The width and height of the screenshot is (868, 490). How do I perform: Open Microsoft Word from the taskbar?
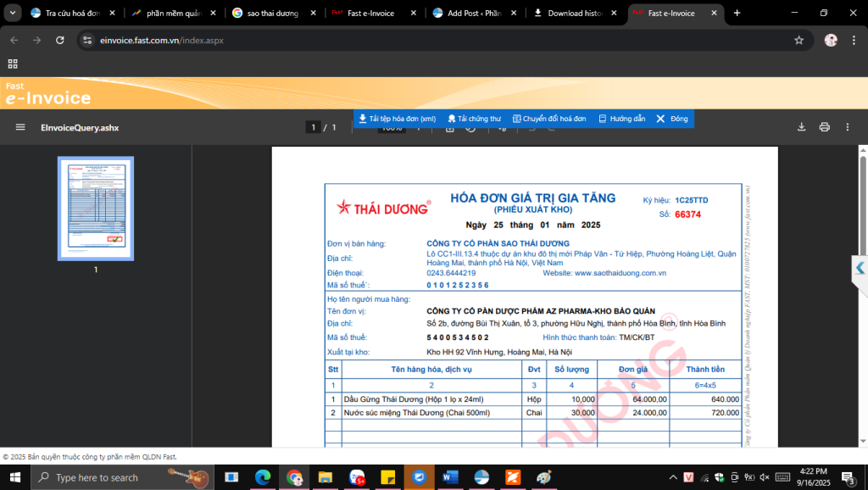coord(450,477)
